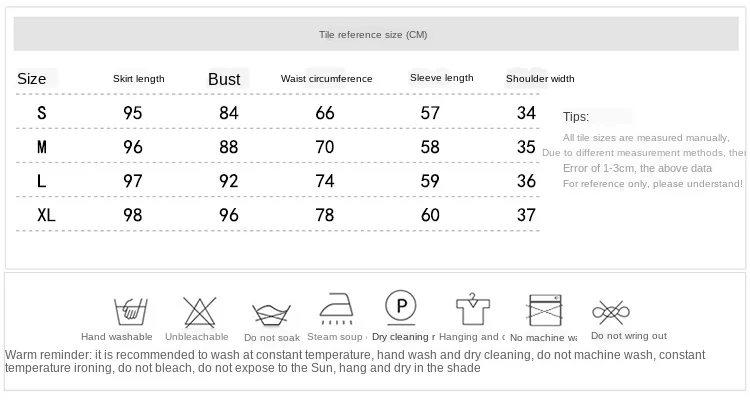Click the Unbleachable crossed triangle icon
The image size is (750, 407).
196,311
